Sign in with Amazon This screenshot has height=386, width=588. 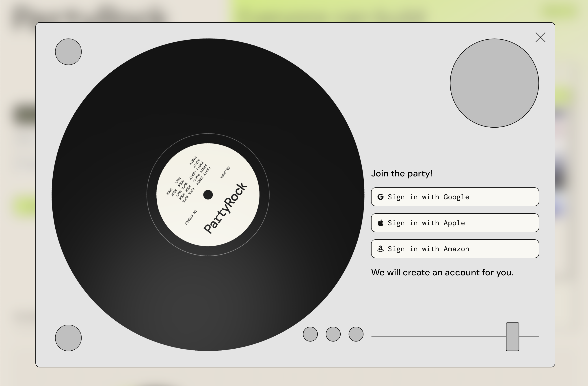(x=455, y=249)
